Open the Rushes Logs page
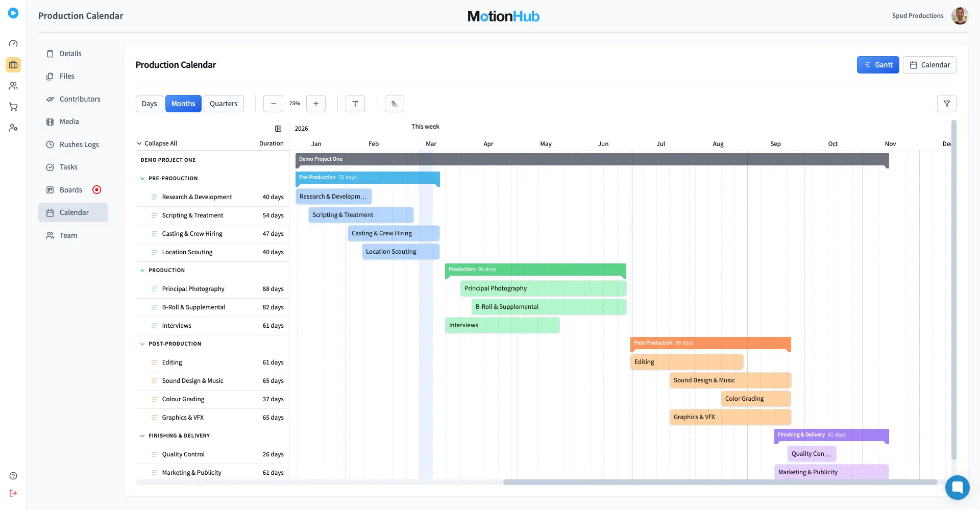 coord(79,144)
